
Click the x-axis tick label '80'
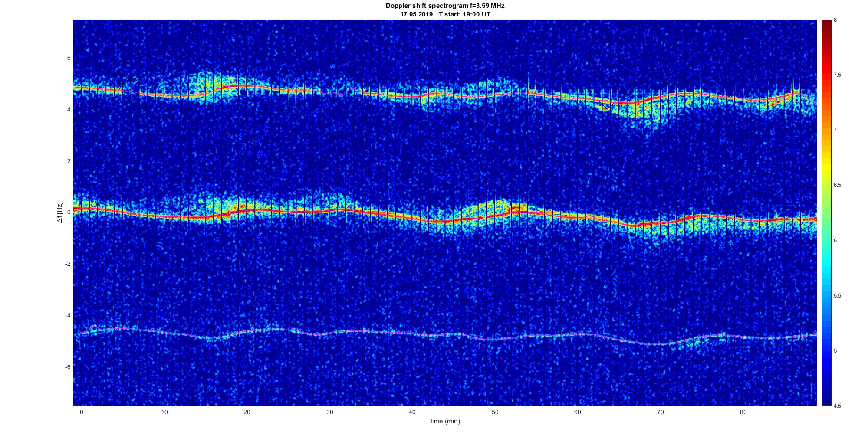point(743,412)
